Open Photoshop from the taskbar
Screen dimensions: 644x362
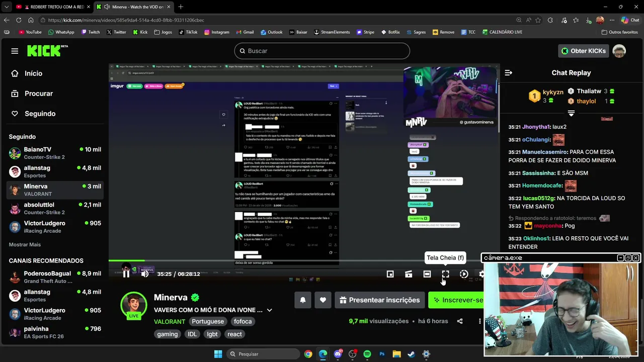click(x=382, y=354)
